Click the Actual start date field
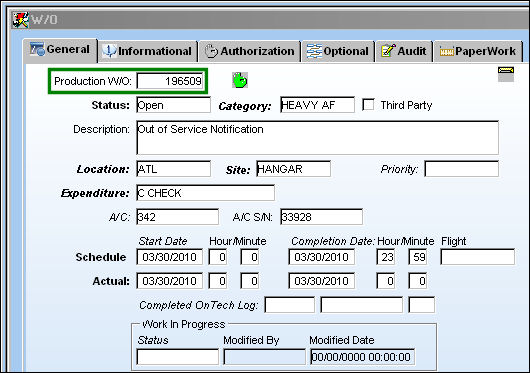Viewport: 530px width, 373px height. 170,281
